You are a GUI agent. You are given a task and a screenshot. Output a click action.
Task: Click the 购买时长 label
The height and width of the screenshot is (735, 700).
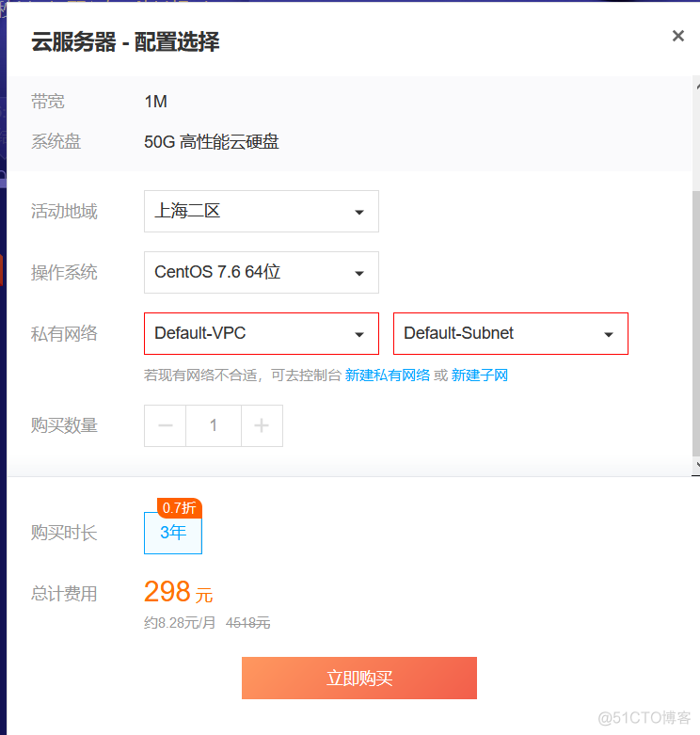coord(64,533)
